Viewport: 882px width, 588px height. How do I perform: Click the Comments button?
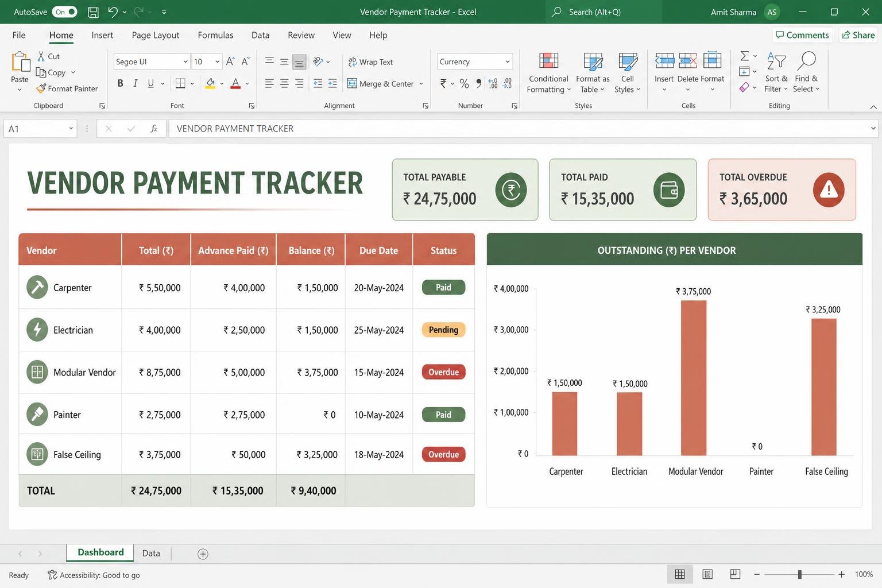(x=802, y=35)
